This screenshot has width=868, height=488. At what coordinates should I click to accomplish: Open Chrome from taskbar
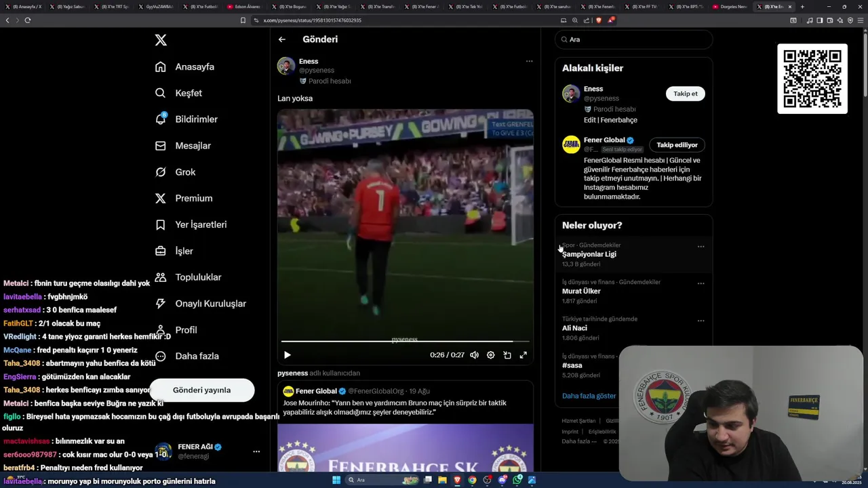click(x=472, y=480)
